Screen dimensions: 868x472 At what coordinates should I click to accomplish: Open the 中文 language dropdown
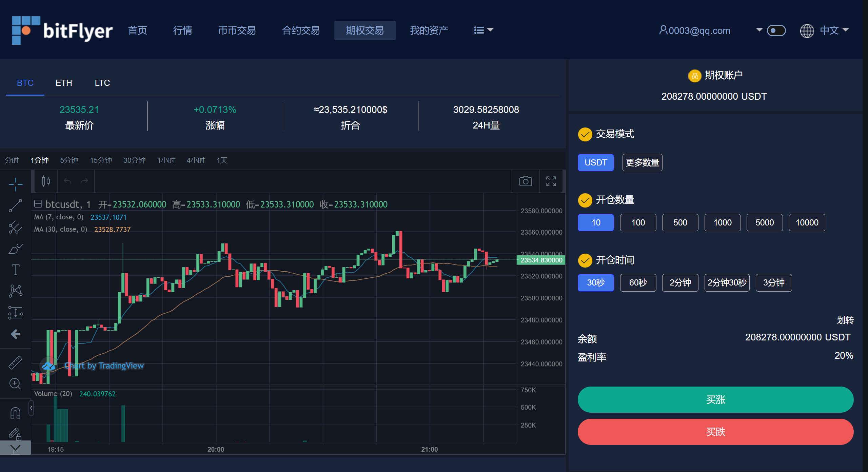click(829, 31)
